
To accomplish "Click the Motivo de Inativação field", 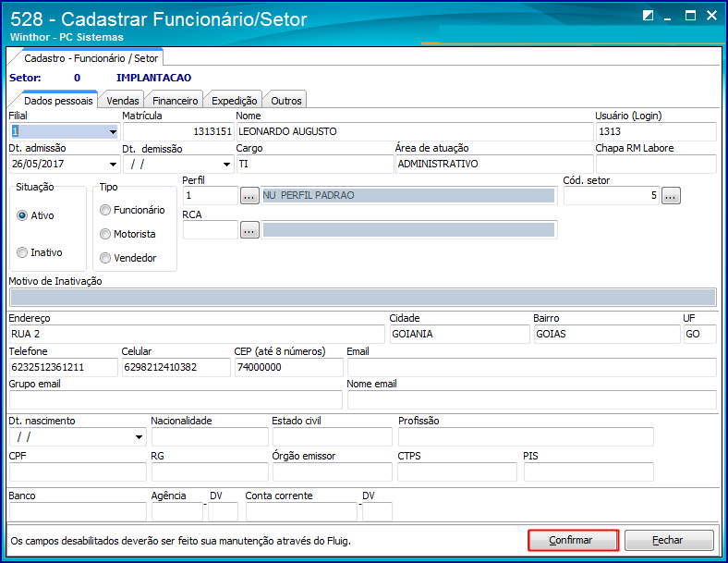I will click(x=362, y=298).
